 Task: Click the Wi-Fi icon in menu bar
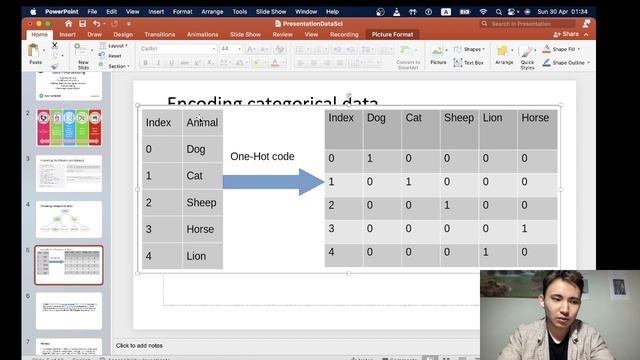[x=483, y=11]
